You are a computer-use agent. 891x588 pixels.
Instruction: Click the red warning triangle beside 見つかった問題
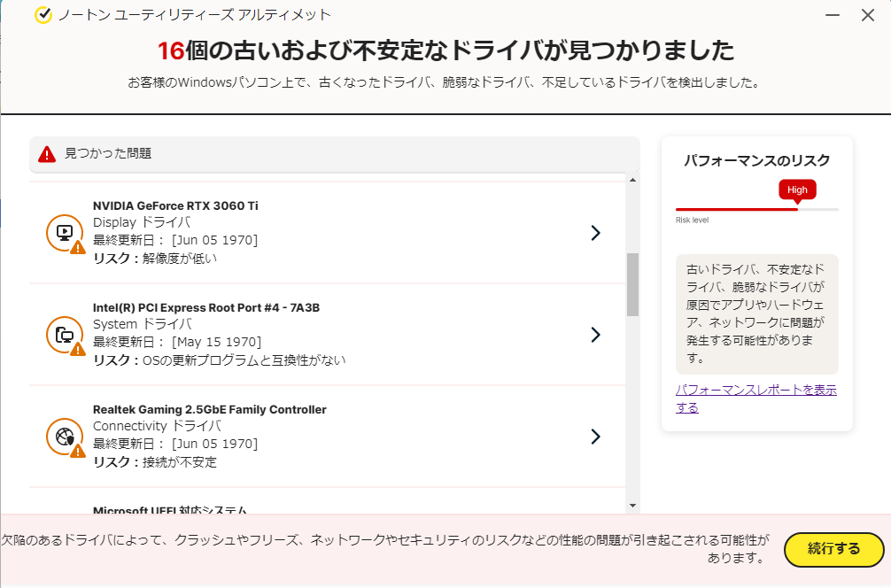47,154
